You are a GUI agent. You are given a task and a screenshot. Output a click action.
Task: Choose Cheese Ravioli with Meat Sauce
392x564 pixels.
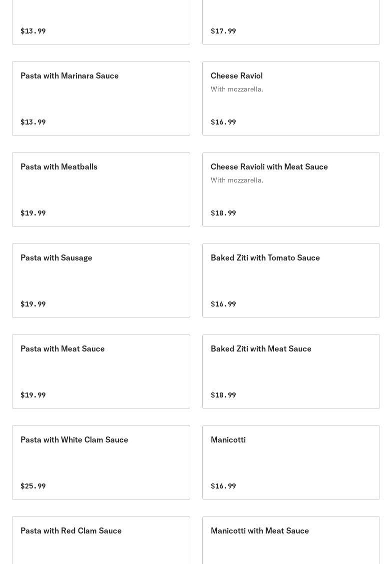291,189
